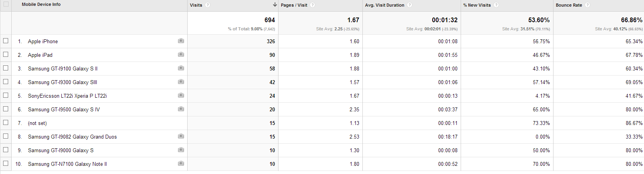Sort table by Visits header
Image resolution: width=644 pixels, height=174 pixels.
point(196,5)
